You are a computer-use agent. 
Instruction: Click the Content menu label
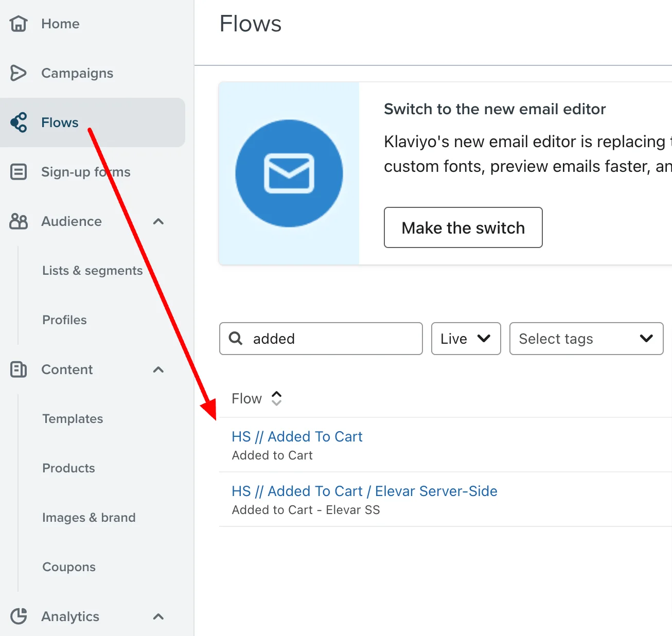pos(67,369)
